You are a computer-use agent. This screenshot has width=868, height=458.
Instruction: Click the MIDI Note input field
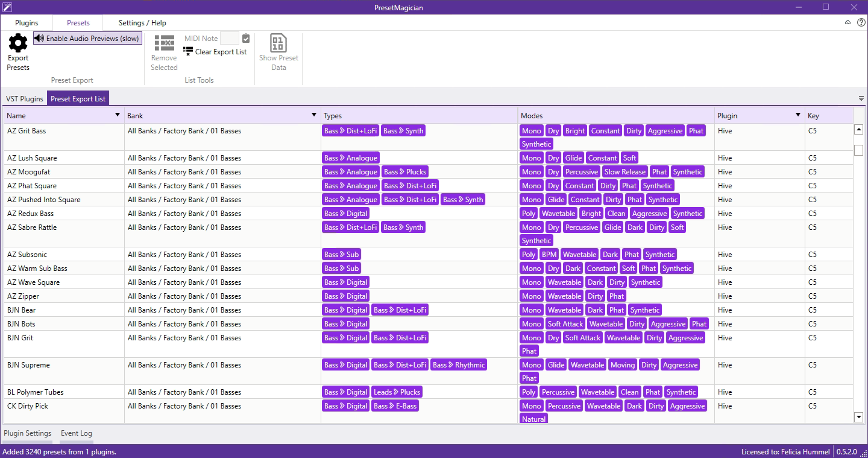tap(230, 38)
